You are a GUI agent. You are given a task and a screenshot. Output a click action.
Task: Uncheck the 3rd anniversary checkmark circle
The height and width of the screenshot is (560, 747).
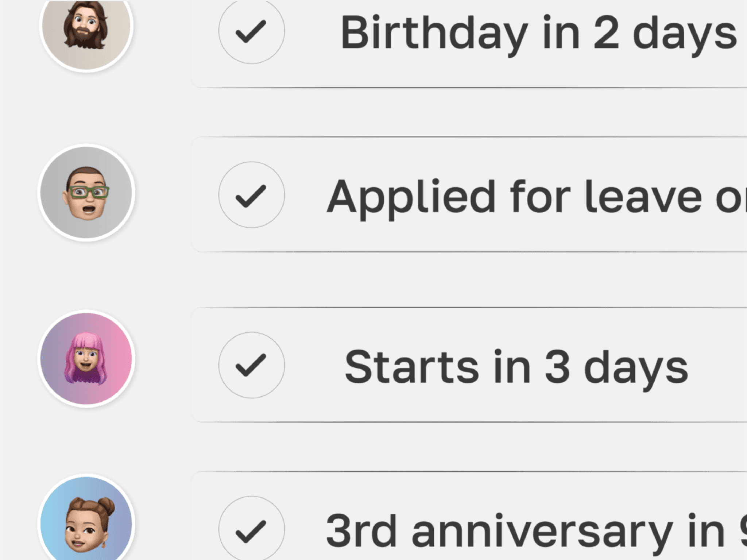point(251,529)
